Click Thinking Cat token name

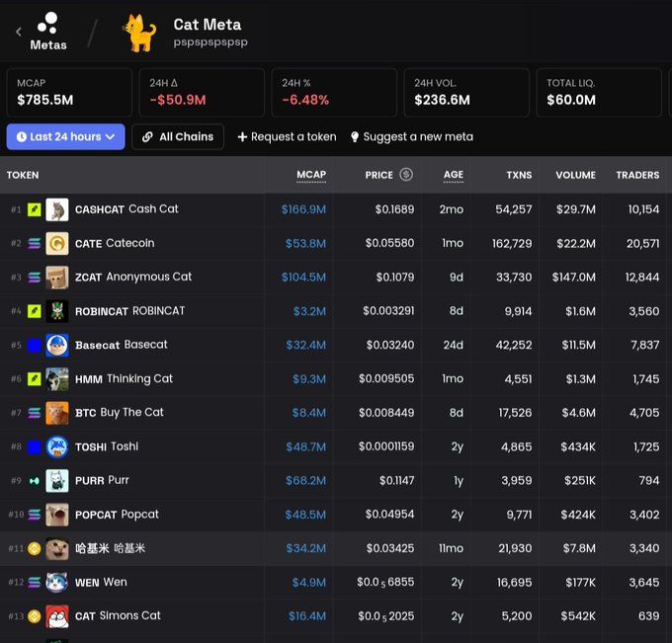pos(139,378)
